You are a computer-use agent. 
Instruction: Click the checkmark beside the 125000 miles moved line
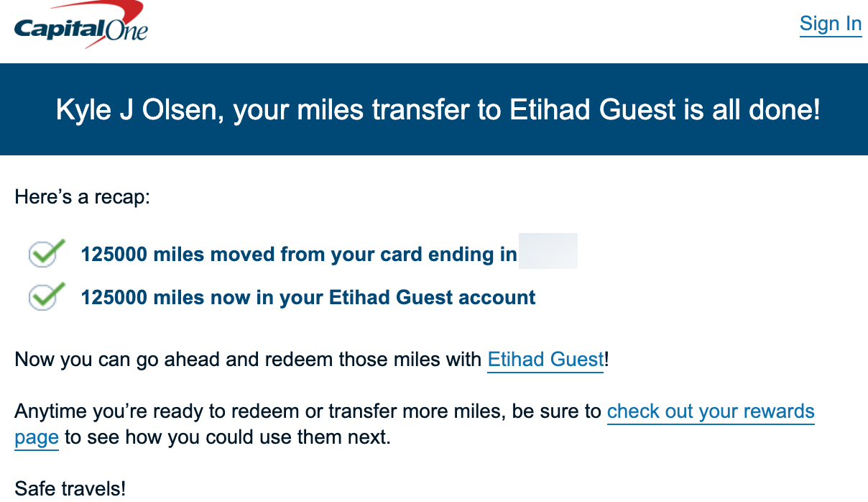43,253
